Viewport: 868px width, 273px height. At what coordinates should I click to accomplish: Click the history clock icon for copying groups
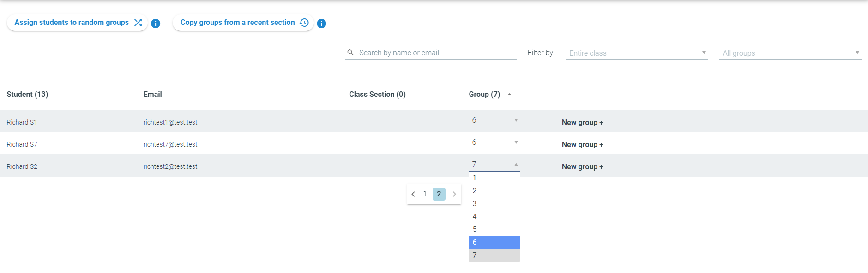click(x=304, y=23)
